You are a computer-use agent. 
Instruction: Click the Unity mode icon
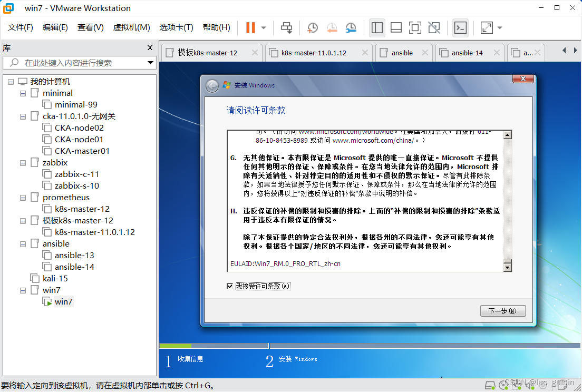coord(434,28)
